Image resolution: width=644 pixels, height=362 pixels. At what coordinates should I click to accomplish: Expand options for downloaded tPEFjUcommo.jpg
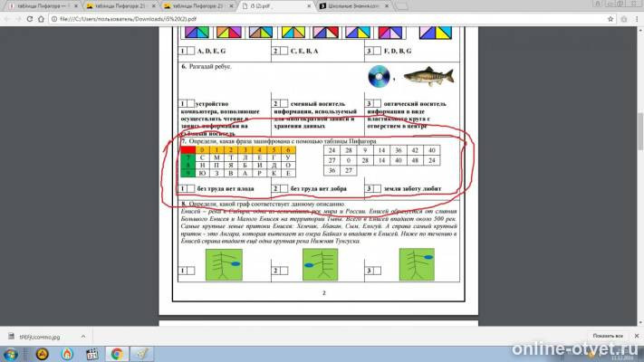pos(83,337)
